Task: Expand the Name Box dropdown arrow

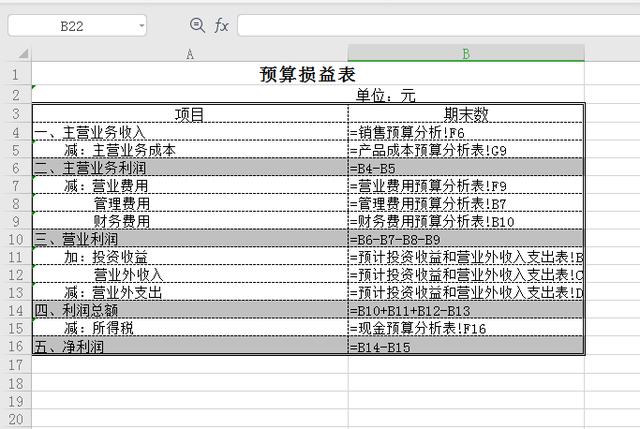Action: pos(141,26)
